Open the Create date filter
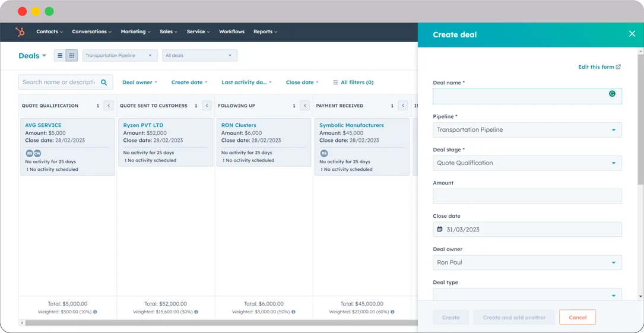Screen dimensions: 644x333 (189, 82)
